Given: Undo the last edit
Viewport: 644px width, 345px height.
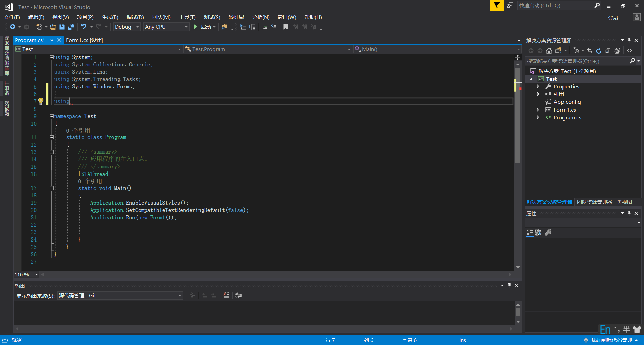Looking at the screenshot, I should (x=84, y=27).
